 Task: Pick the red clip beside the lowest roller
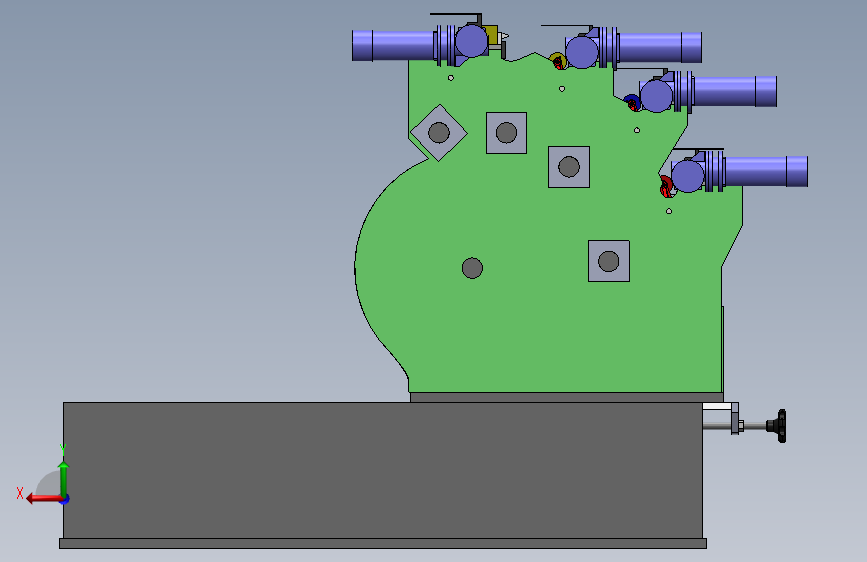coord(666,186)
